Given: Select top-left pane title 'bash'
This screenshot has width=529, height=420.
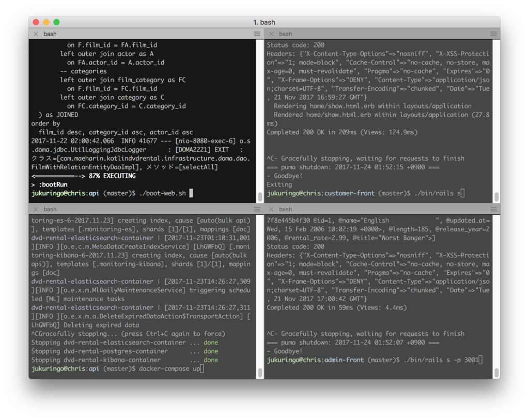Looking at the screenshot, I should tap(50, 34).
